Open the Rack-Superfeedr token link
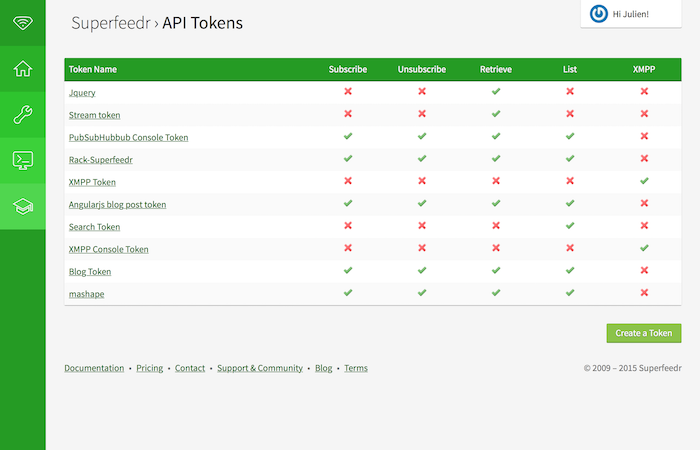The height and width of the screenshot is (450, 700). 101,160
